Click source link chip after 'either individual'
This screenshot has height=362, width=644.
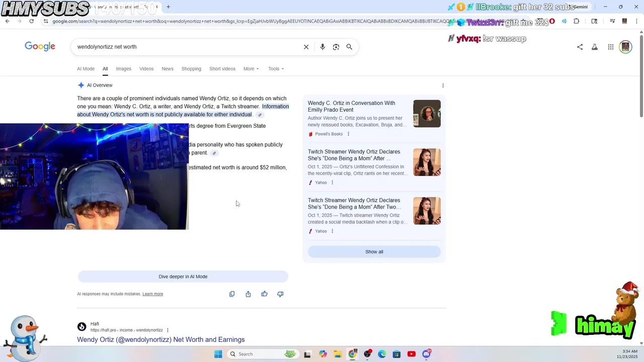pyautogui.click(x=260, y=115)
